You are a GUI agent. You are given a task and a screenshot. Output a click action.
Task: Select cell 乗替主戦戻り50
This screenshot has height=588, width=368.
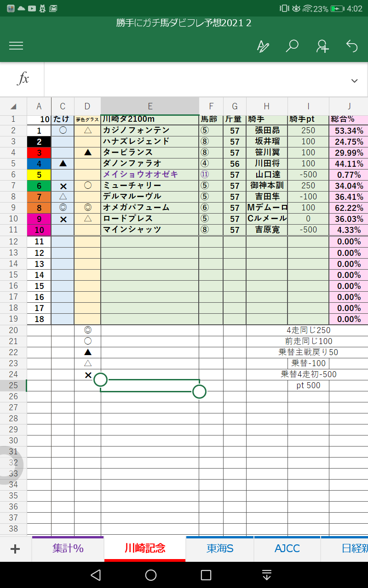(309, 352)
